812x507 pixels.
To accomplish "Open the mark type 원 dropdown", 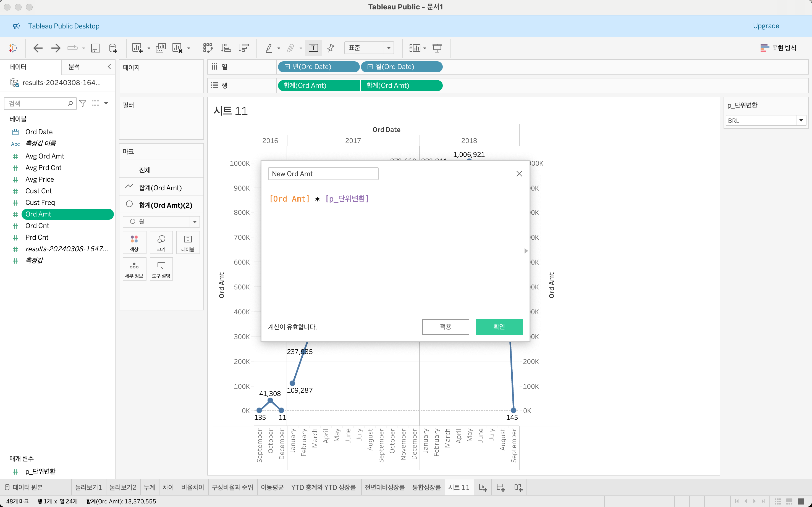I will [x=194, y=222].
